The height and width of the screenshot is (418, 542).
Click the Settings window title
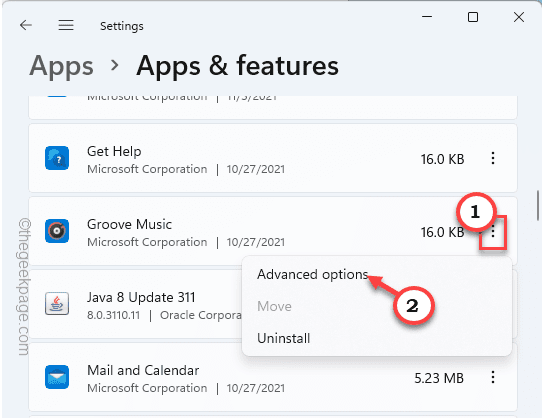[122, 26]
